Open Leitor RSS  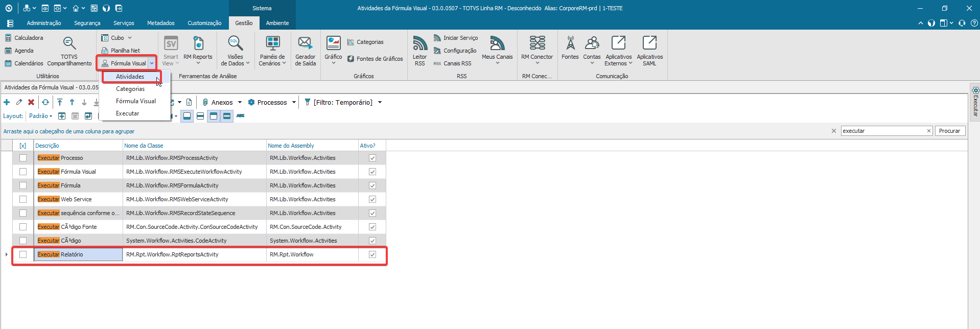coord(419,51)
